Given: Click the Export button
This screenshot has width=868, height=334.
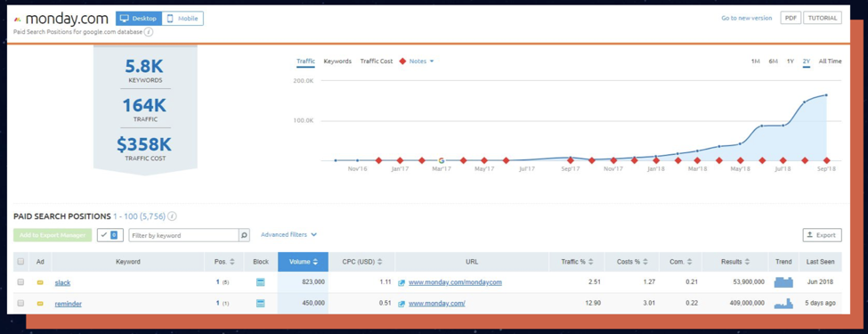Looking at the screenshot, I should coord(822,235).
